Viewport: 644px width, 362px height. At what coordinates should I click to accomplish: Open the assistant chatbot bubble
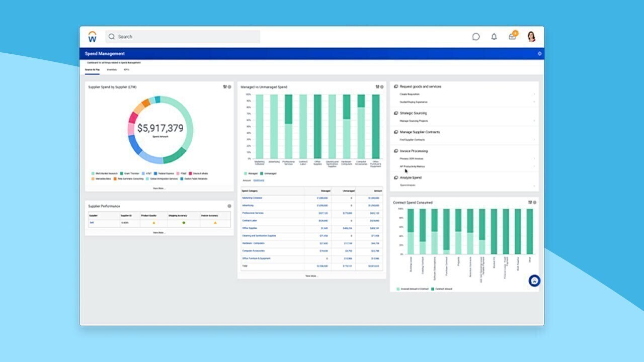(x=534, y=281)
